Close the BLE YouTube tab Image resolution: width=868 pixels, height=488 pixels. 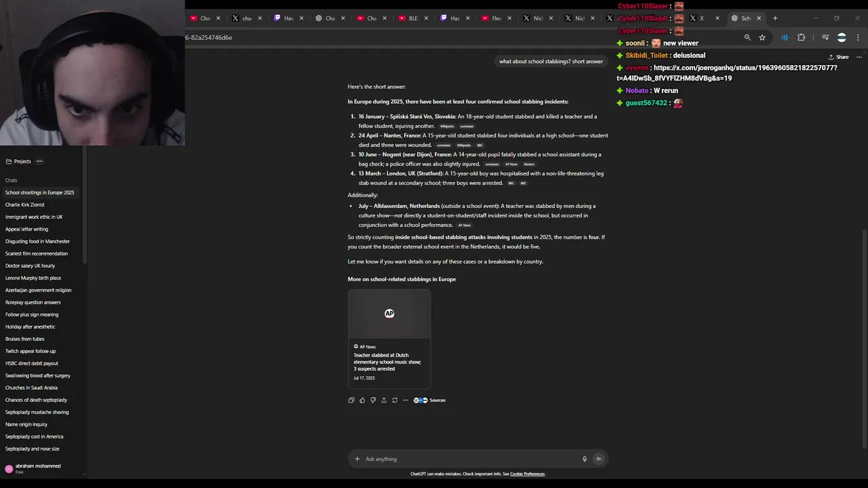pos(427,18)
